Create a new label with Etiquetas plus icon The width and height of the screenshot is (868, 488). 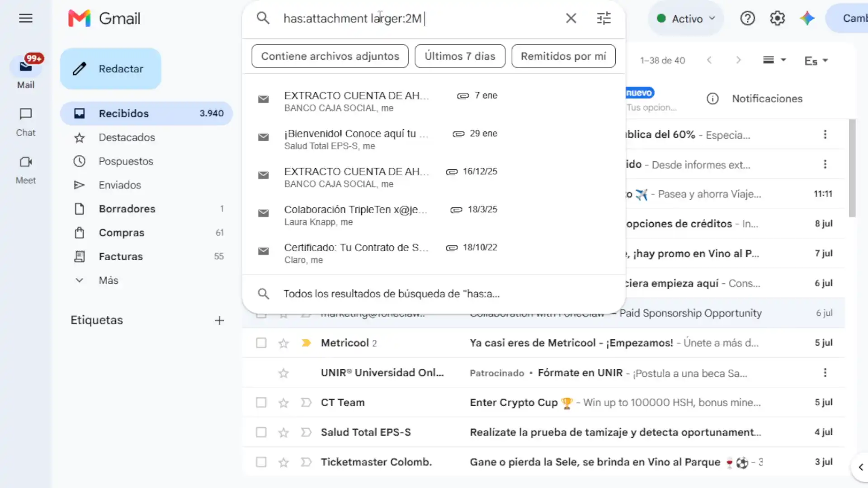click(219, 320)
